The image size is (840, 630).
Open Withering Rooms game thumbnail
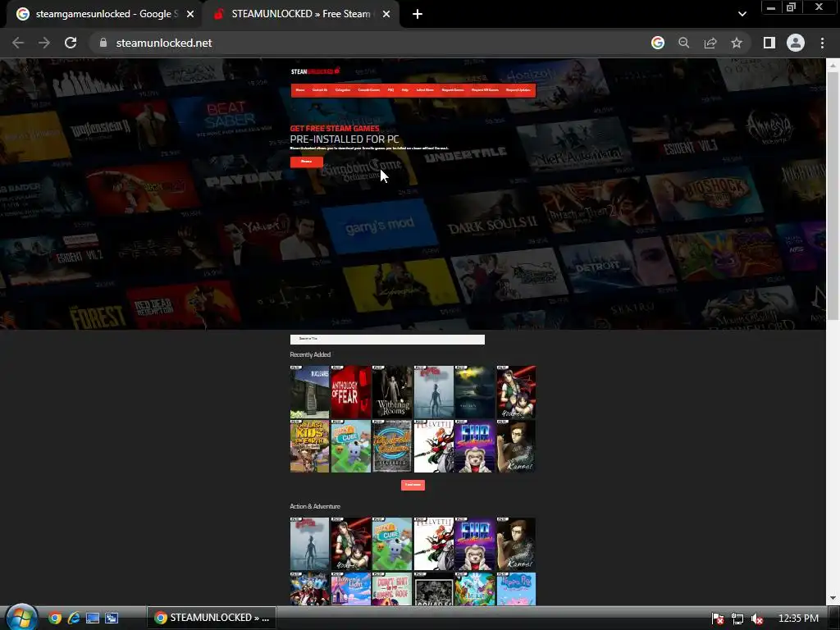392,391
